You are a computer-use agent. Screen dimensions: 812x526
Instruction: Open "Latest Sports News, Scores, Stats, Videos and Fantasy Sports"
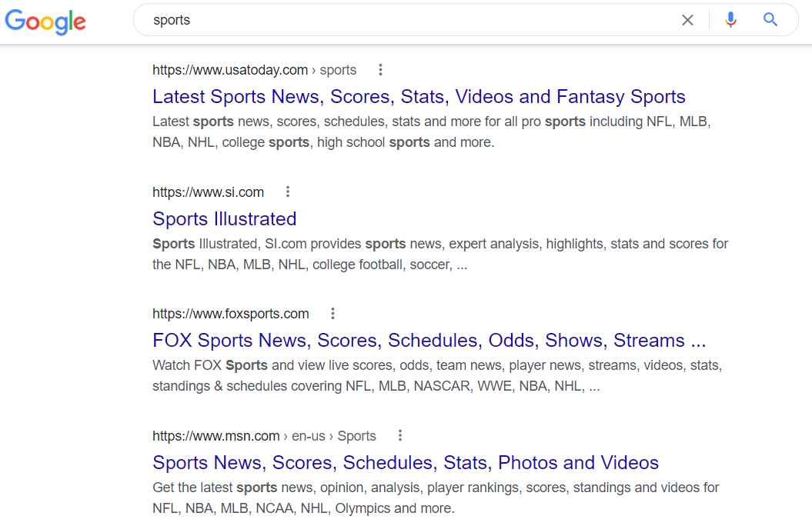(x=419, y=97)
